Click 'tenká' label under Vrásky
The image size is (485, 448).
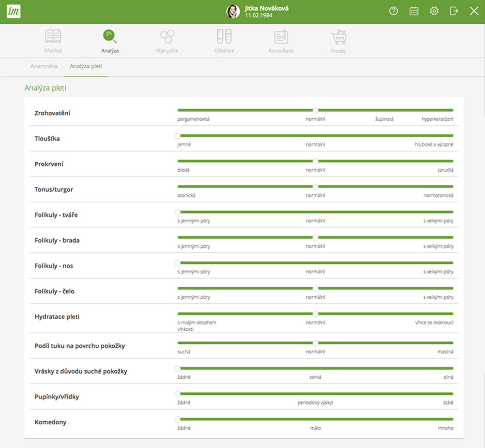pos(315,377)
